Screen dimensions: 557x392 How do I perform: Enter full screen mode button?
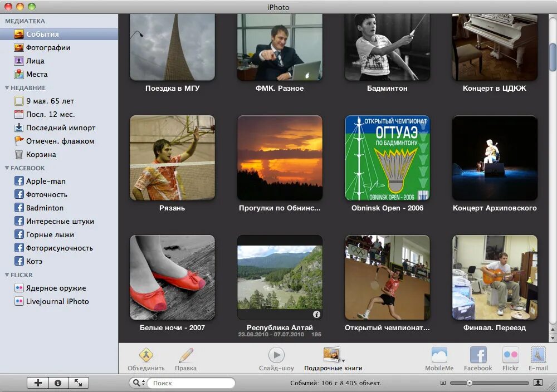coord(79,383)
